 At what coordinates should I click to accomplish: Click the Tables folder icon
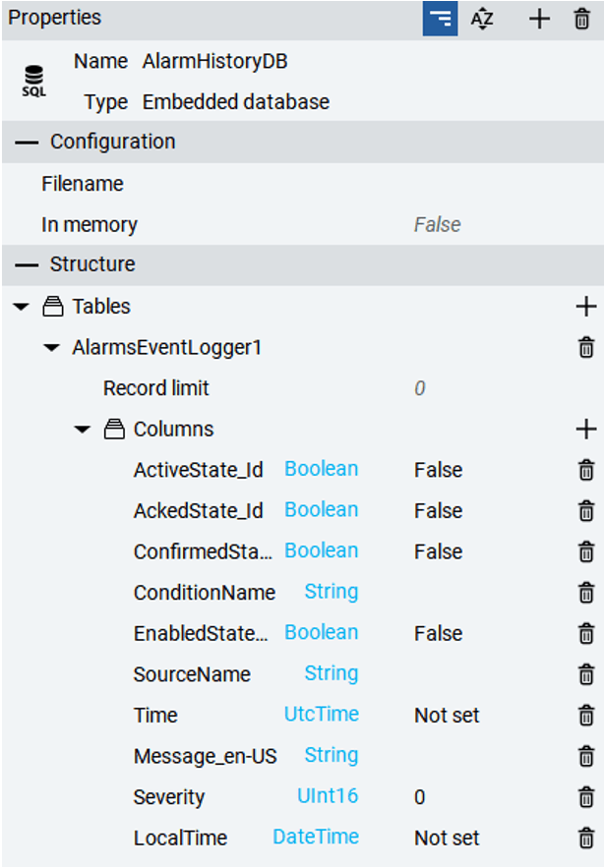[53, 306]
